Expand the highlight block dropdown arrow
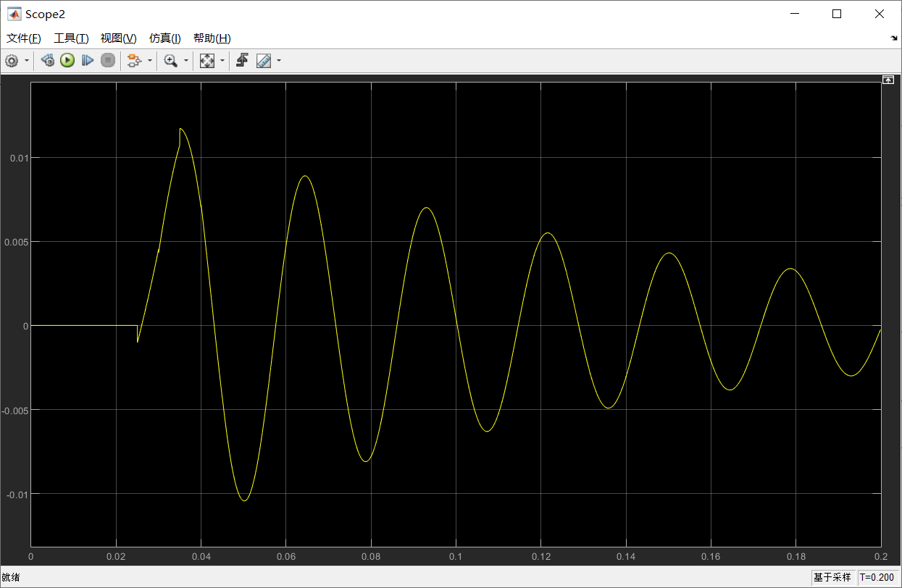The image size is (902, 588). [x=150, y=61]
